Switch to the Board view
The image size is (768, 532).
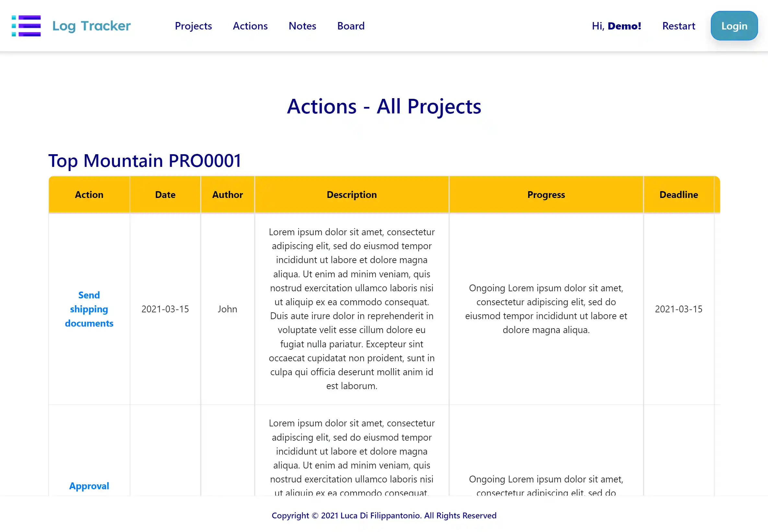coord(351,26)
